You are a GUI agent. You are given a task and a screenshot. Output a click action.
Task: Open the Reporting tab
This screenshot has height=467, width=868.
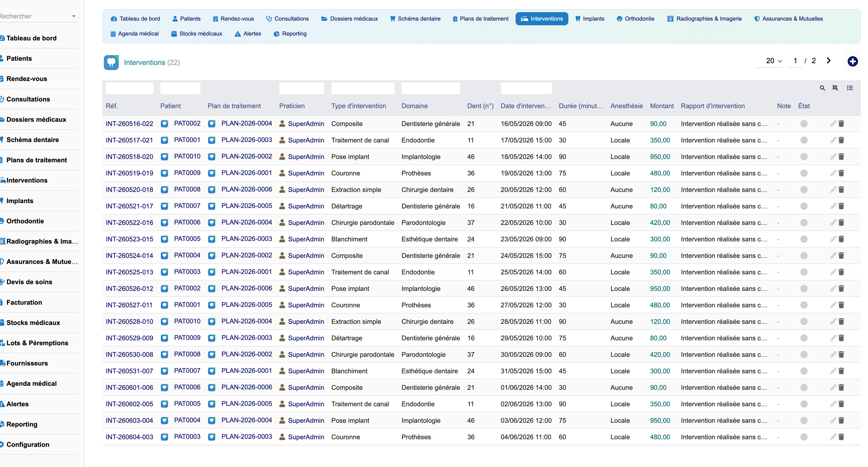[x=290, y=34]
